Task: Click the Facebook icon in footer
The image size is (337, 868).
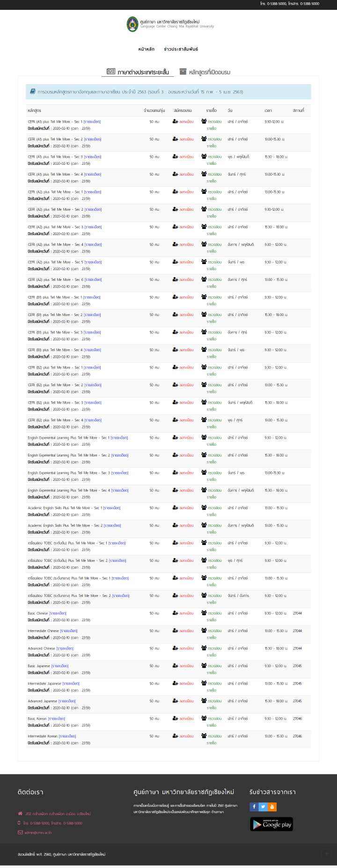Action: coord(254,806)
